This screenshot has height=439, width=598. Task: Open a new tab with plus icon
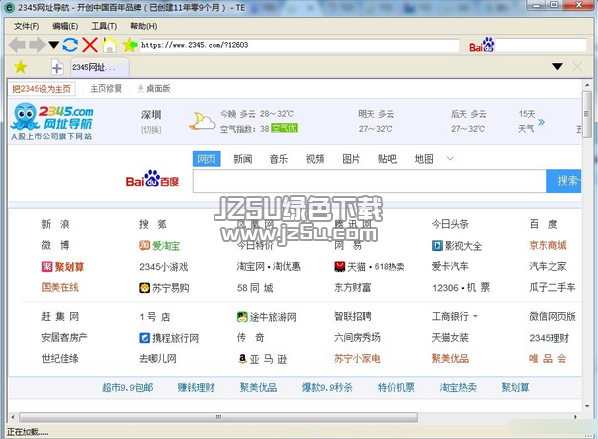coord(57,68)
